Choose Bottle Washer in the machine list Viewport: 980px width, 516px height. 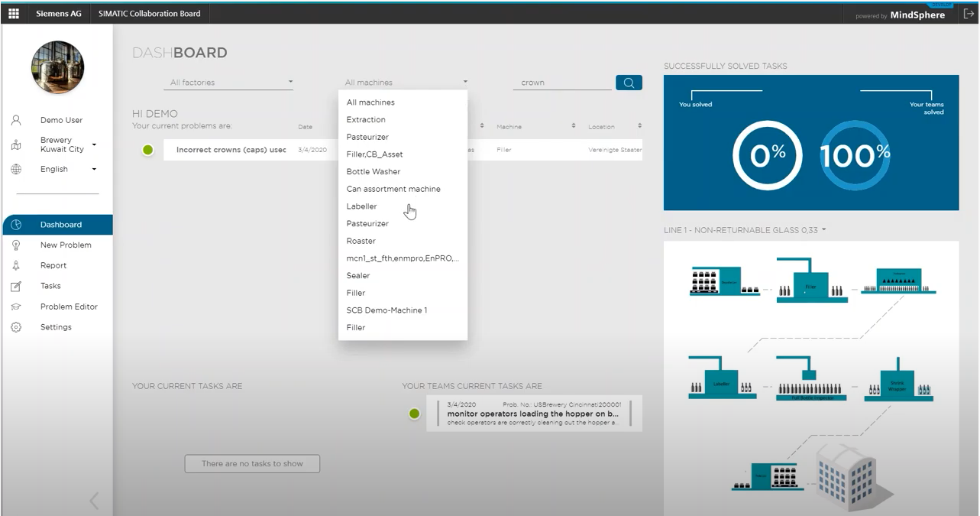click(403, 171)
